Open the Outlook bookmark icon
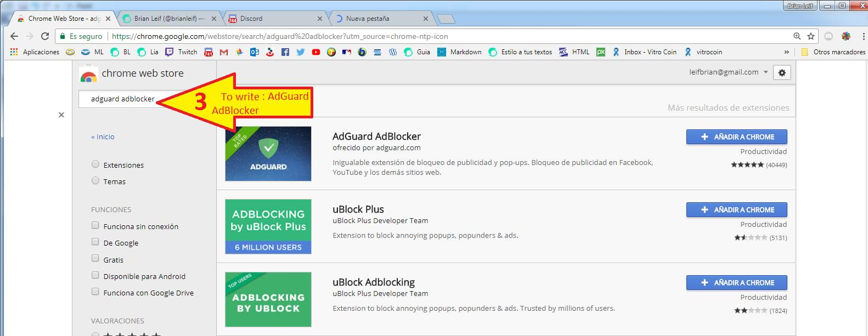868x336 pixels. point(254,52)
